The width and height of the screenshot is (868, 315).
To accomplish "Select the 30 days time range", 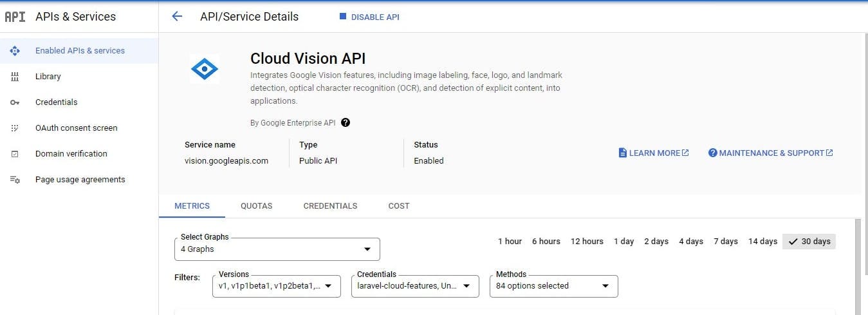I will pos(809,242).
